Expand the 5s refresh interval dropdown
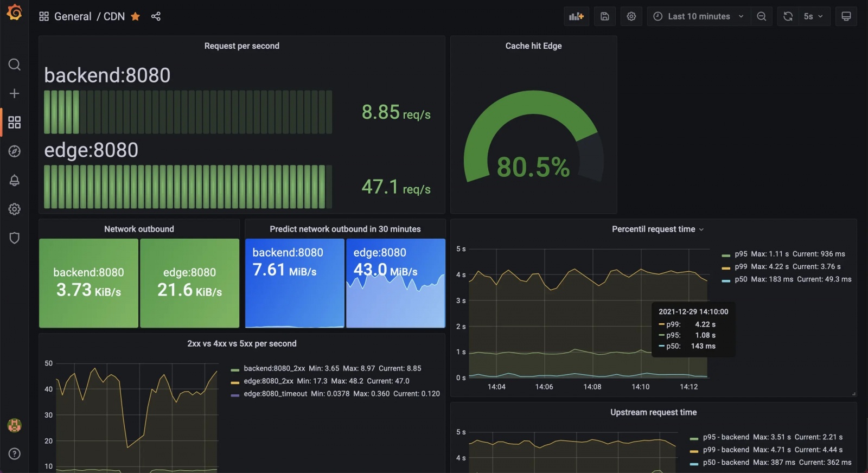868x473 pixels. coord(813,16)
